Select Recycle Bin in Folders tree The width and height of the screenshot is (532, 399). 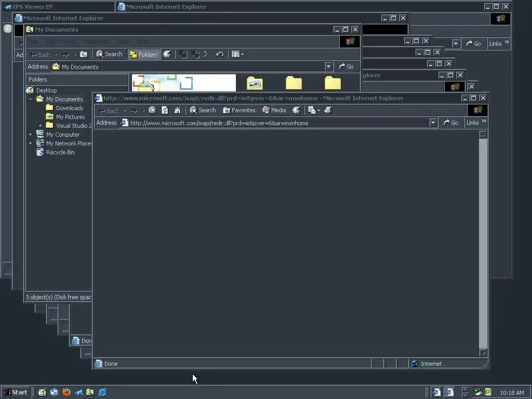(x=60, y=152)
